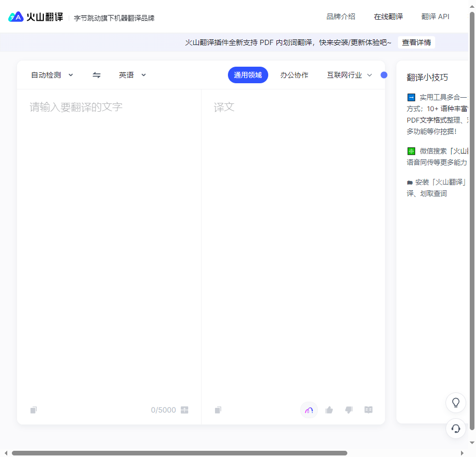This screenshot has width=476, height=457.
Task: Click the 安装「火山翻译」tip text
Action: [x=441, y=182]
